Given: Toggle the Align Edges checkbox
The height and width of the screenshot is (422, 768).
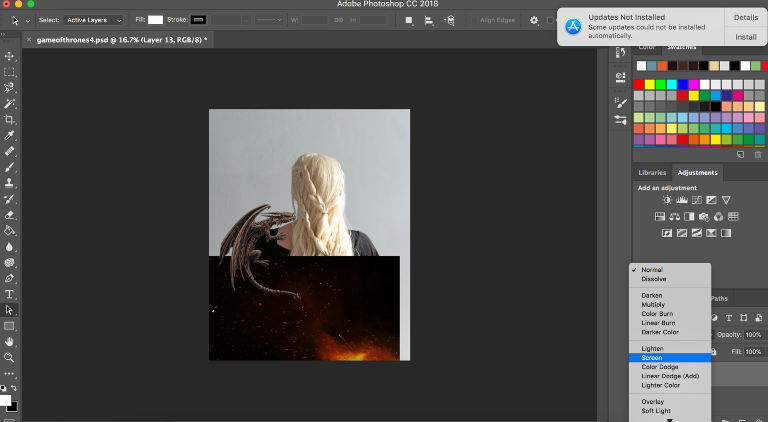Looking at the screenshot, I should 474,20.
